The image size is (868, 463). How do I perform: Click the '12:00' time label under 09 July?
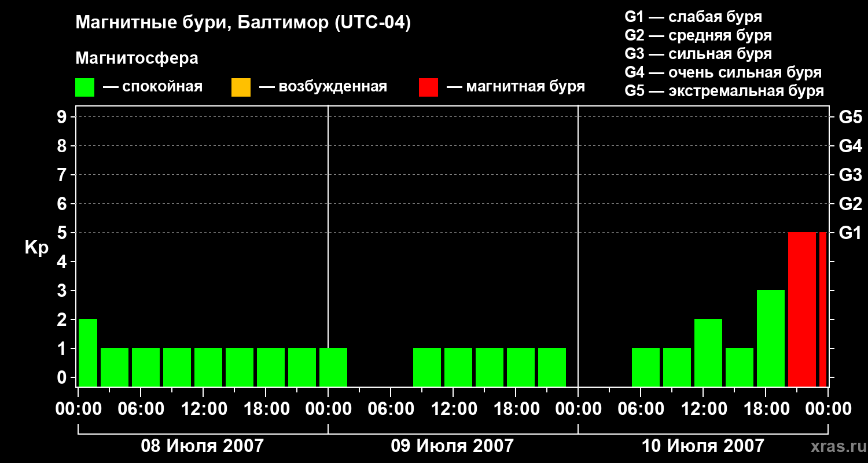pyautogui.click(x=453, y=409)
